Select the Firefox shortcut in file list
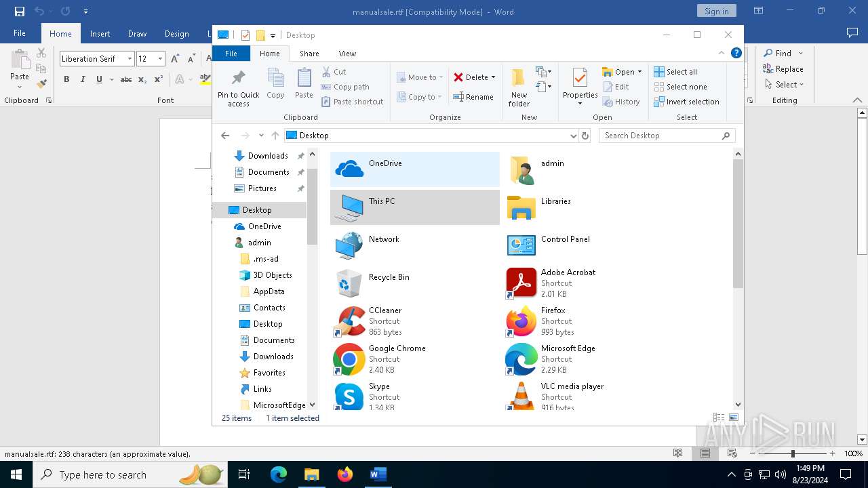Image resolution: width=868 pixels, height=488 pixels. pos(587,321)
